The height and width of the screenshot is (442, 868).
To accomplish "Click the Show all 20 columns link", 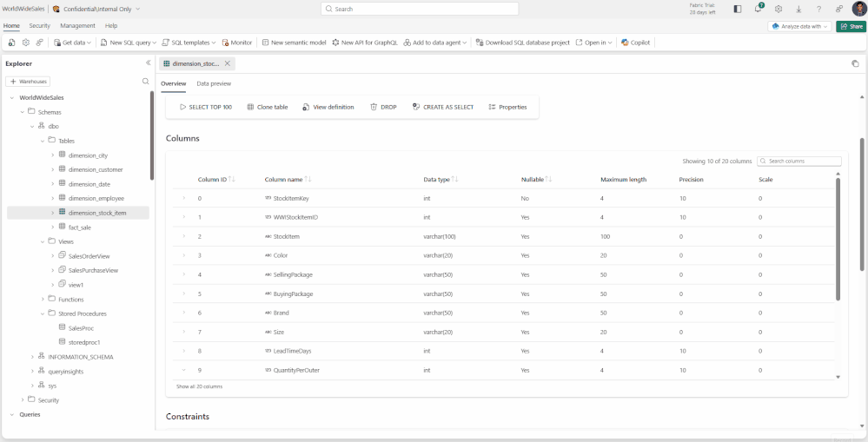I will point(199,386).
